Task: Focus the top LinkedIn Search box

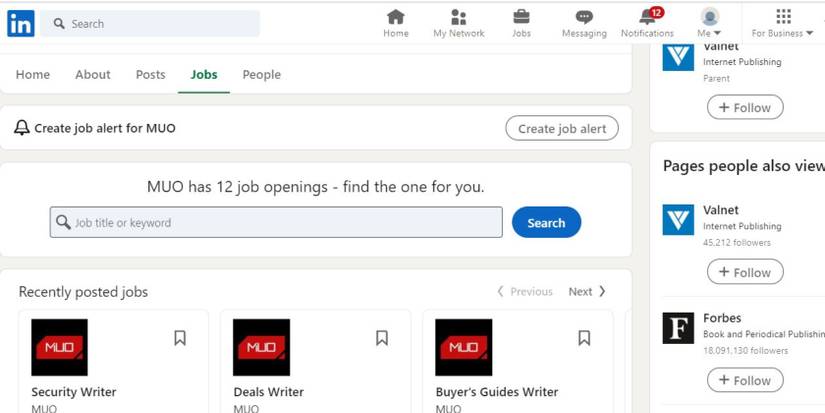Action: 150,24
